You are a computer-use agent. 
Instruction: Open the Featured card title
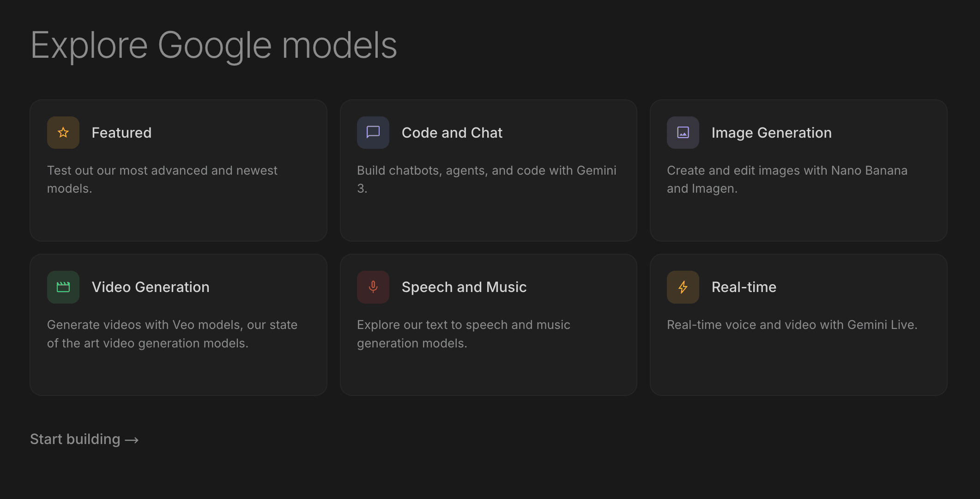(121, 133)
